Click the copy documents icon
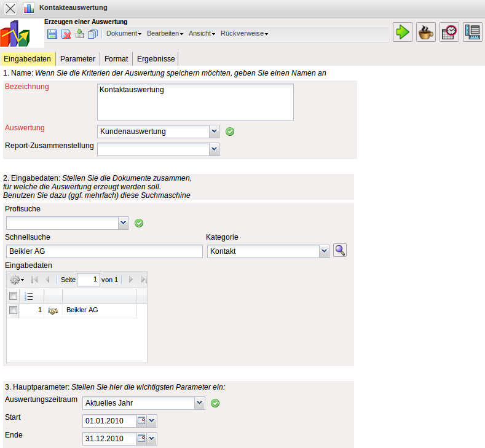The height and width of the screenshot is (448, 485). tap(93, 34)
